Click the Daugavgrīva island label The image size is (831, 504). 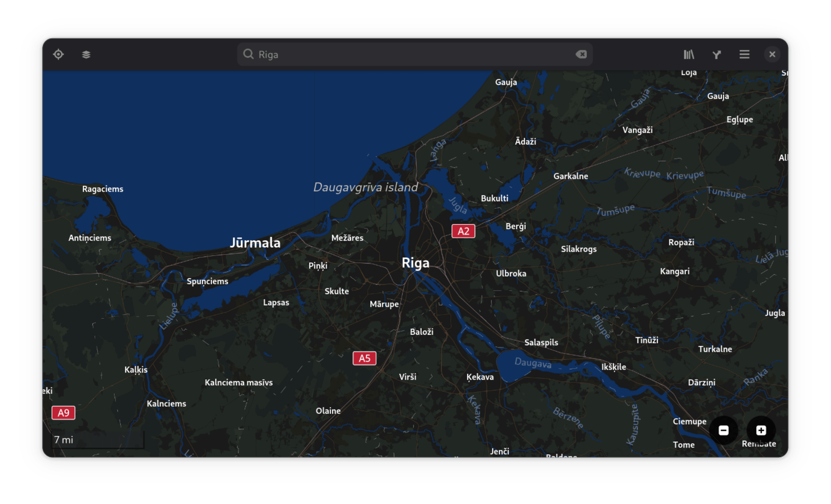(365, 187)
